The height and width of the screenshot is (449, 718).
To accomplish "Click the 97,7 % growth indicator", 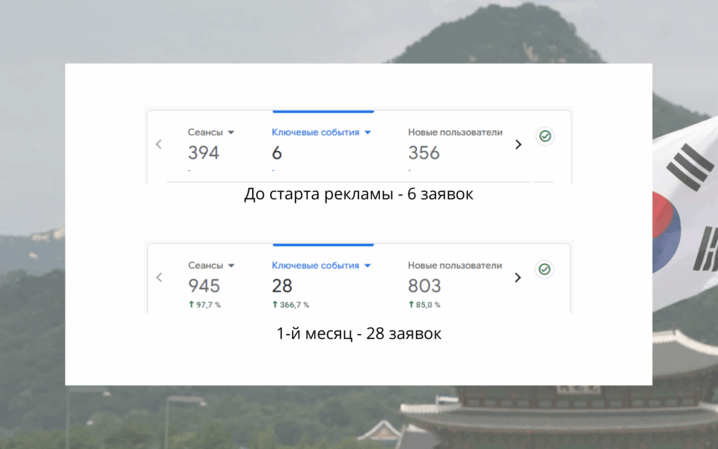I will tap(205, 305).
